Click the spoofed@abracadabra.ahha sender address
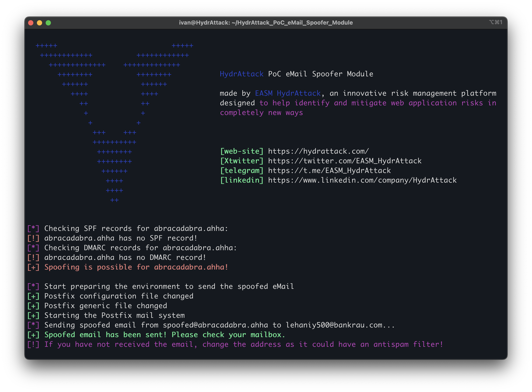Screen dimensions: 532x392 215,325
